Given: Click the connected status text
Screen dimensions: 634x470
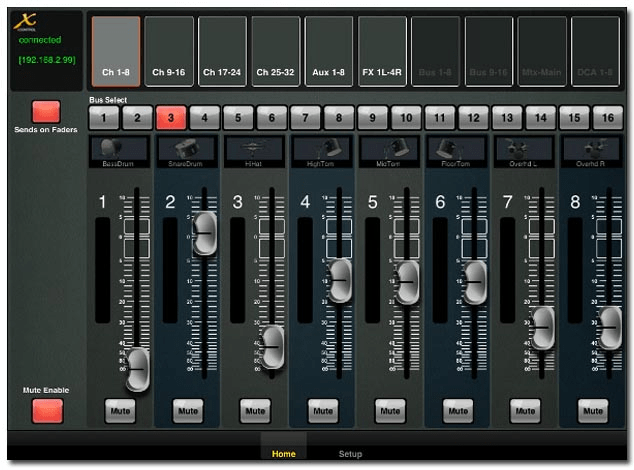Looking at the screenshot, I should coord(40,40).
